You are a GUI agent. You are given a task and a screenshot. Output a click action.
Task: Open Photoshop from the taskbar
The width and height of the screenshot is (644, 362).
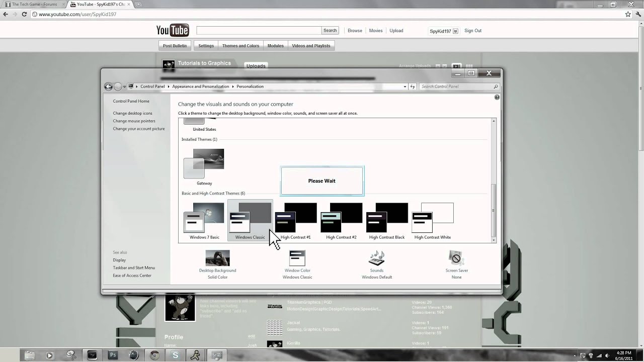coord(113,355)
